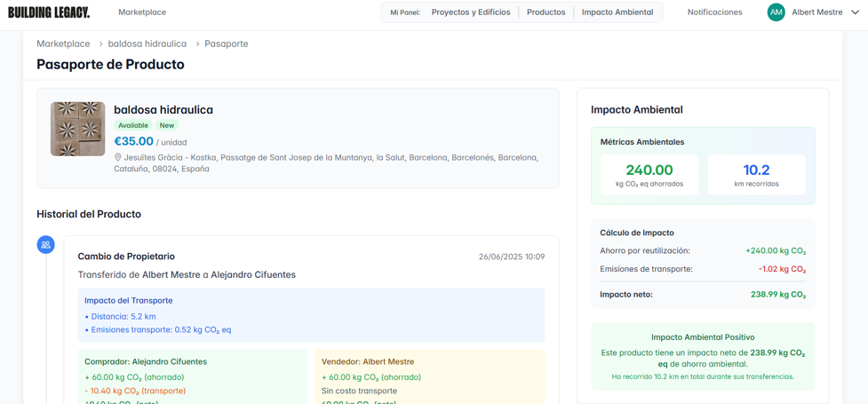Image resolution: width=868 pixels, height=411 pixels.
Task: Click the ownership change timeline icon
Action: click(x=46, y=245)
